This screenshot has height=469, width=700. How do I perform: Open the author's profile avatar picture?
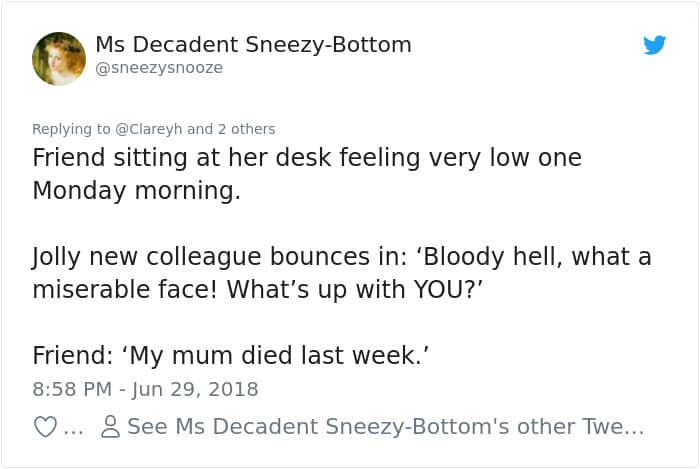pyautogui.click(x=59, y=59)
